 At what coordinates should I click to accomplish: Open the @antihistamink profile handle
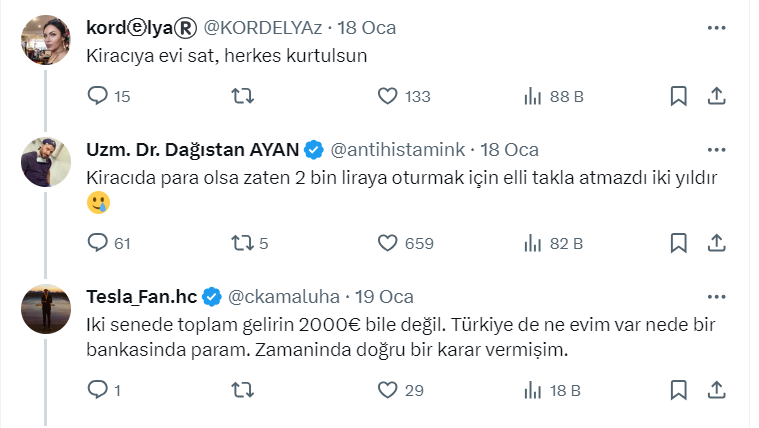(x=397, y=150)
